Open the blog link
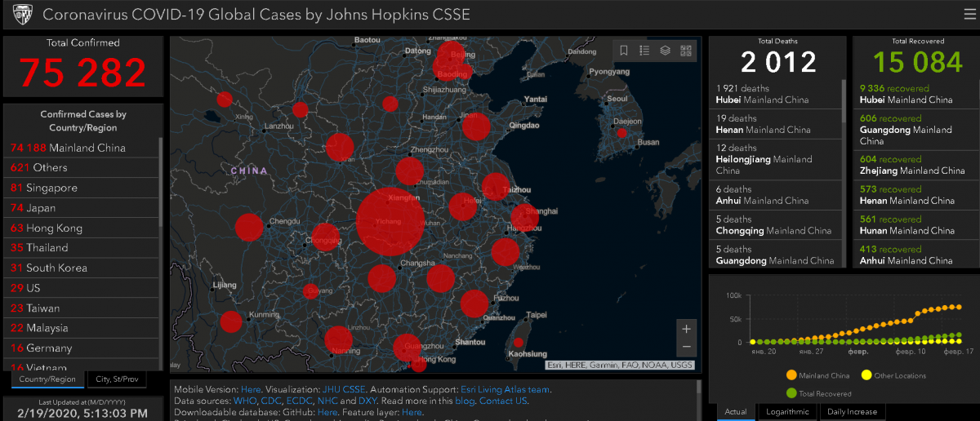The height and width of the screenshot is (421, 980). [463, 401]
